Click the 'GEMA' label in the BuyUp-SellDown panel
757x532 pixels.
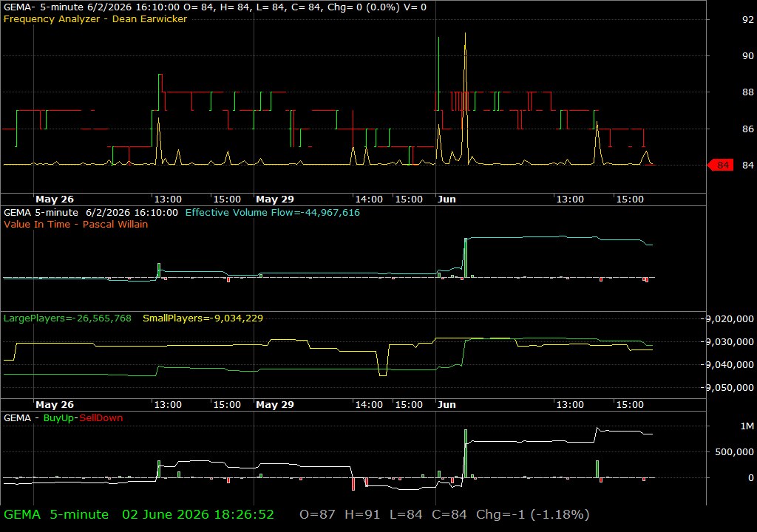[x=18, y=418]
